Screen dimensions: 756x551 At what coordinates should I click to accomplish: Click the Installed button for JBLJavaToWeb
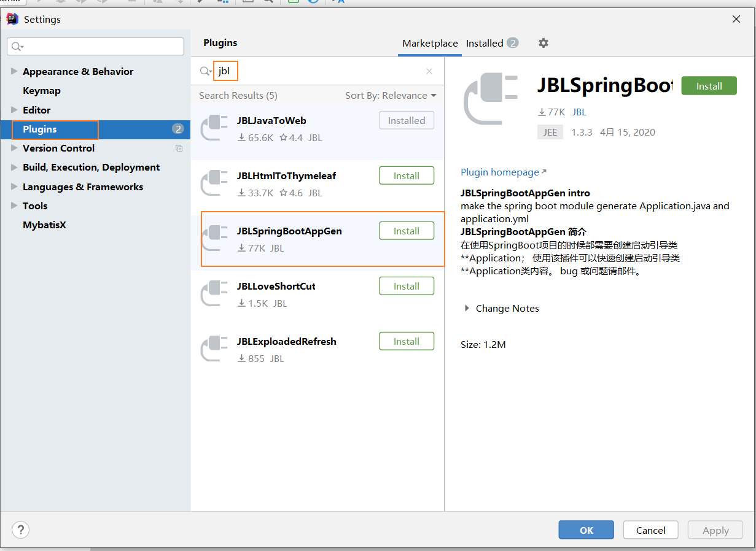(407, 120)
